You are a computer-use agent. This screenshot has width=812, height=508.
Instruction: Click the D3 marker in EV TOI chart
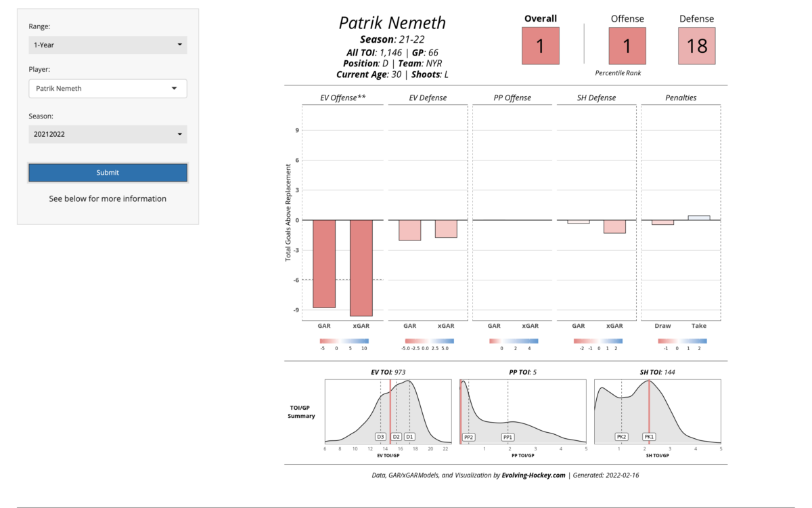380,437
